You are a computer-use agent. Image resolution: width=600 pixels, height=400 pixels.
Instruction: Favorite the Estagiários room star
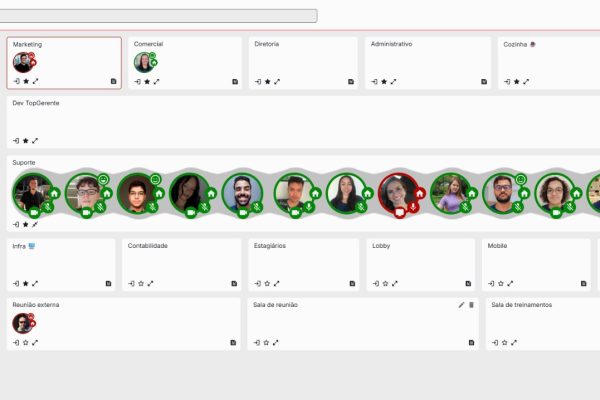point(267,284)
